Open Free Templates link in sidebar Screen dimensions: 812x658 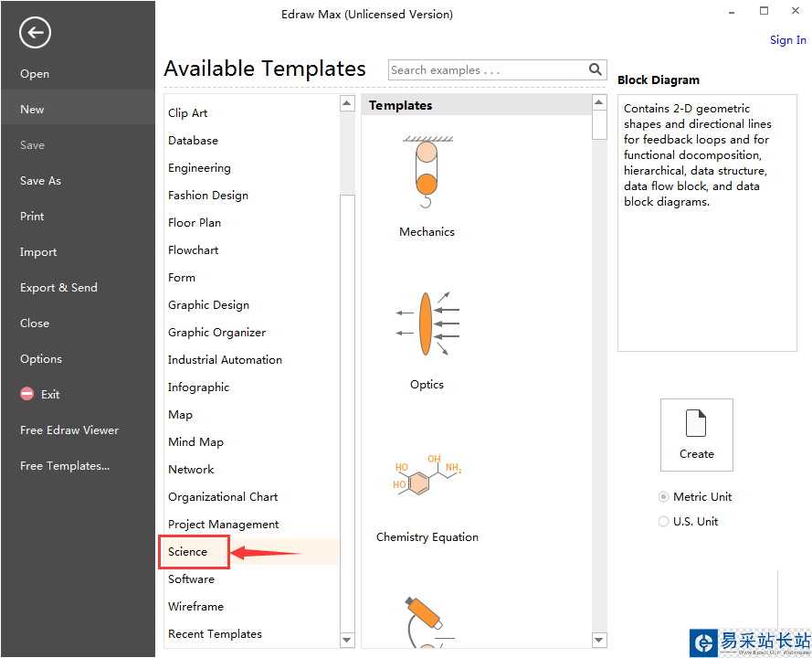click(65, 466)
